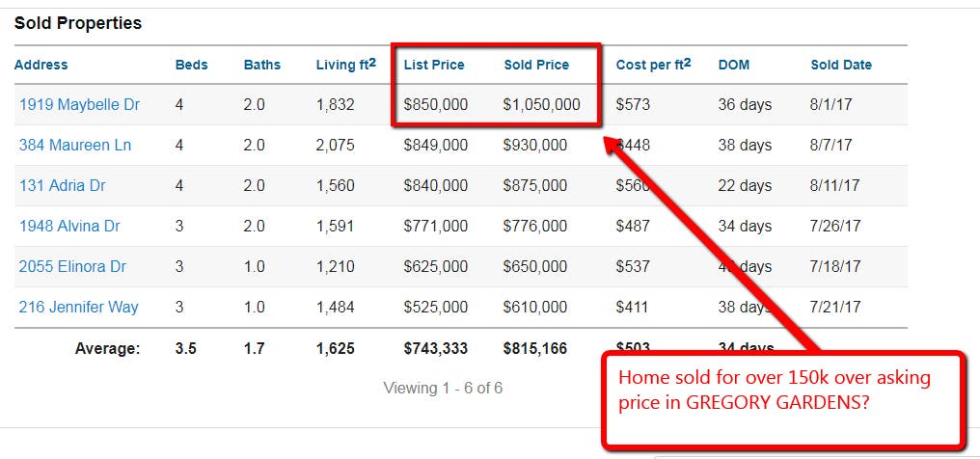980x459 pixels.
Task: Open the 131 Adria Dr listing
Action: [x=63, y=185]
